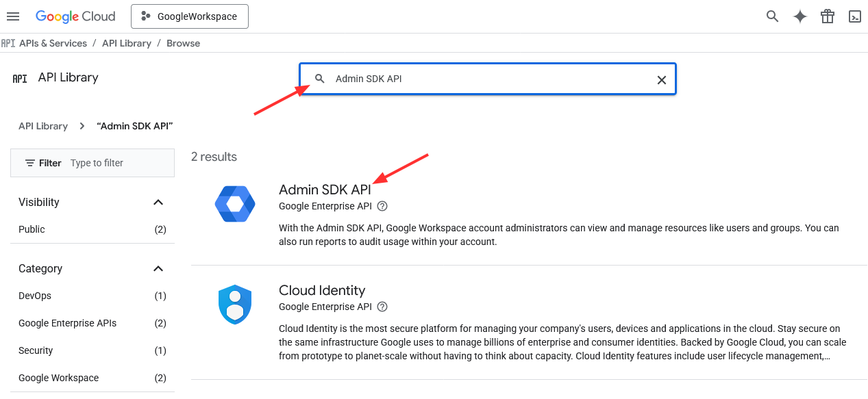Open the GoogleWorkspace project selector
Viewport: 868px width, 399px height.
(189, 16)
